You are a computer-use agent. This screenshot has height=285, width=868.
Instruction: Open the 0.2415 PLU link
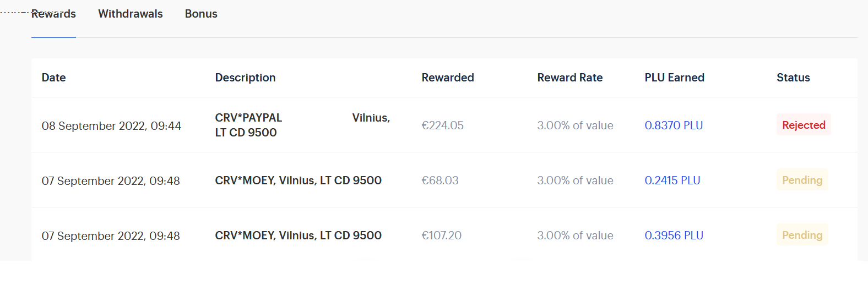point(672,180)
